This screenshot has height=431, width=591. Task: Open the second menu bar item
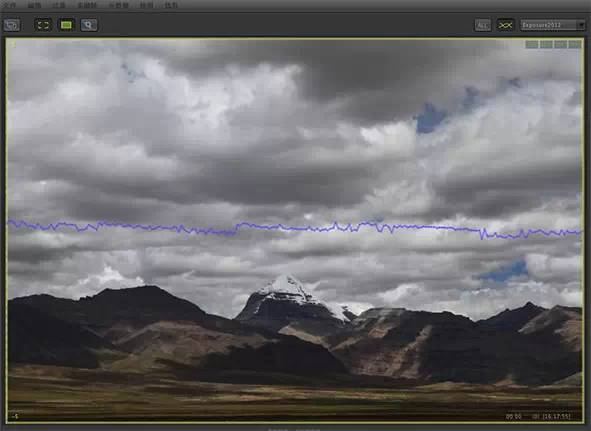click(x=34, y=5)
